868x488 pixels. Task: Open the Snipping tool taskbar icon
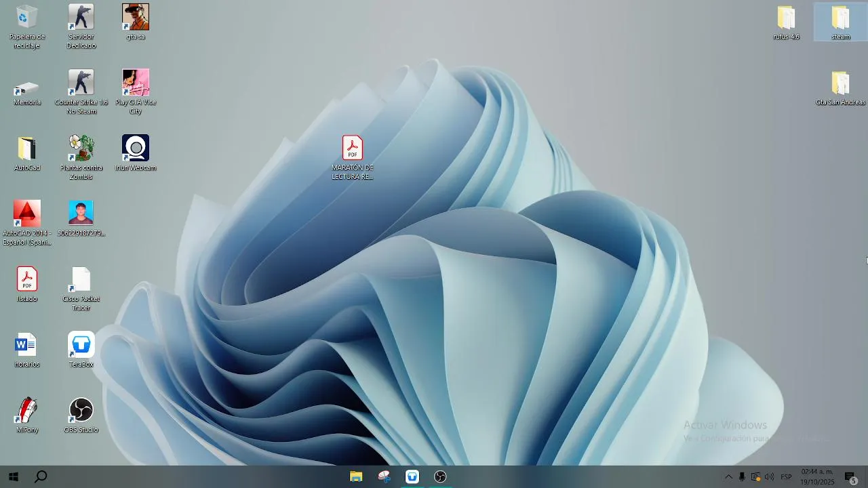click(384, 476)
